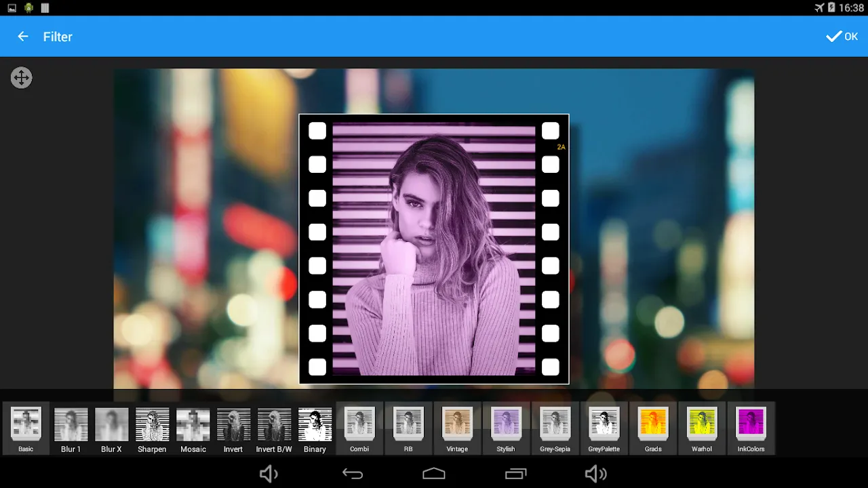
Task: Apply the Mosaic filter
Action: pos(193,429)
